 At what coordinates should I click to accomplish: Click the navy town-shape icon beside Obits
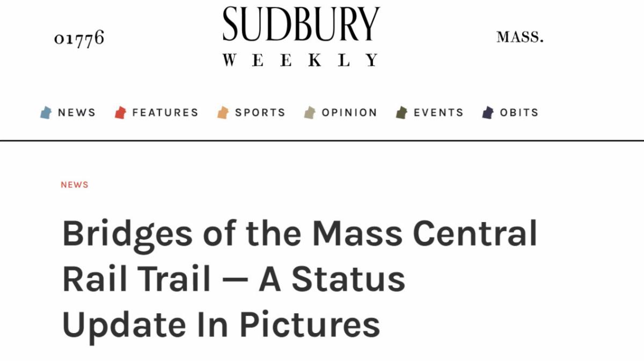(x=488, y=113)
